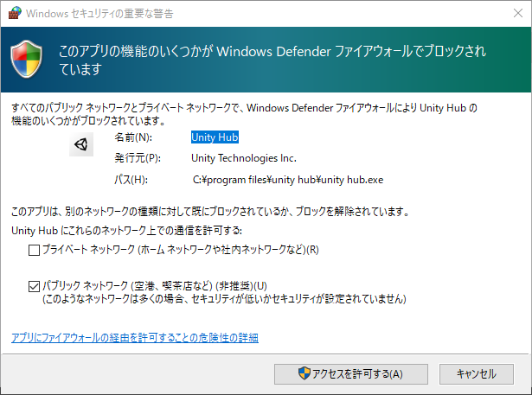Click the public network security warning note
This screenshot has width=532, height=395.
[224, 299]
